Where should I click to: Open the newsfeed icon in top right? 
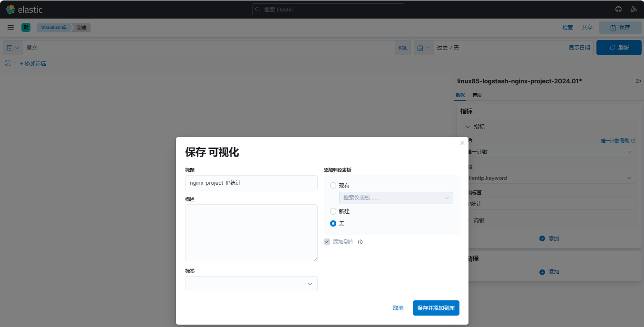pyautogui.click(x=633, y=9)
